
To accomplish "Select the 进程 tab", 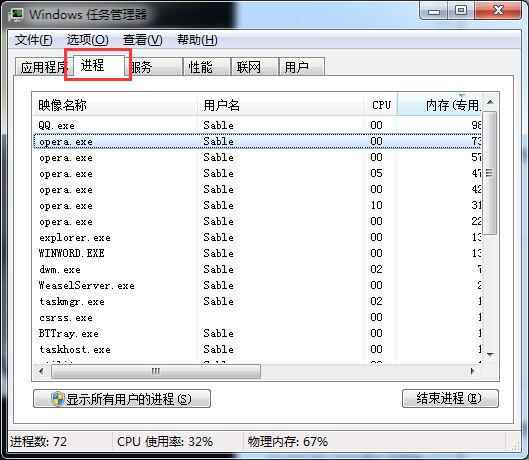I will pos(98,65).
